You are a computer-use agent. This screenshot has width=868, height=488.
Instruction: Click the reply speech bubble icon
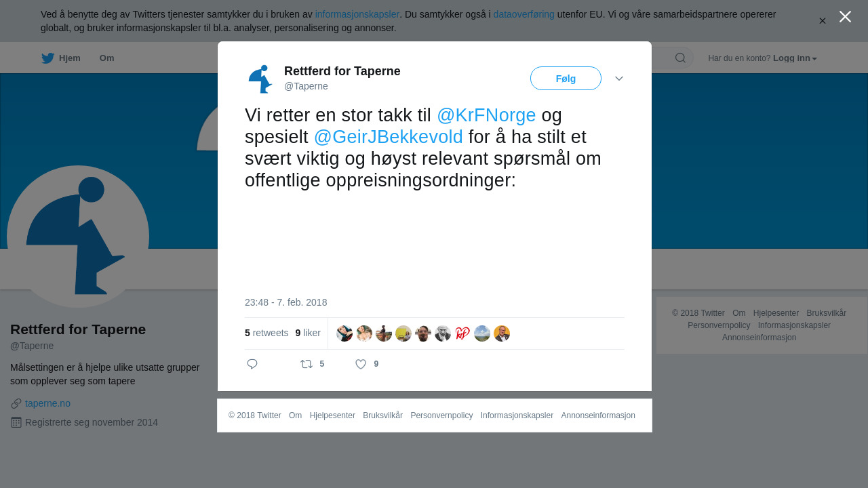pos(252,364)
